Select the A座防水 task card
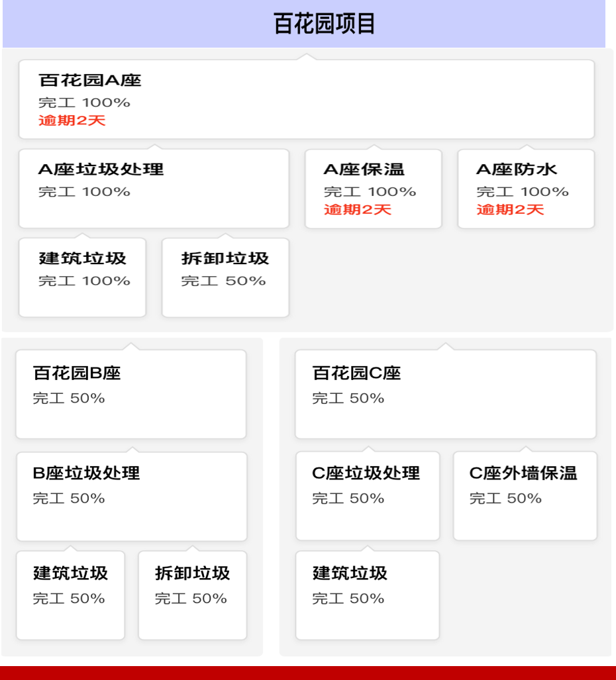The image size is (616, 680). 526,189
